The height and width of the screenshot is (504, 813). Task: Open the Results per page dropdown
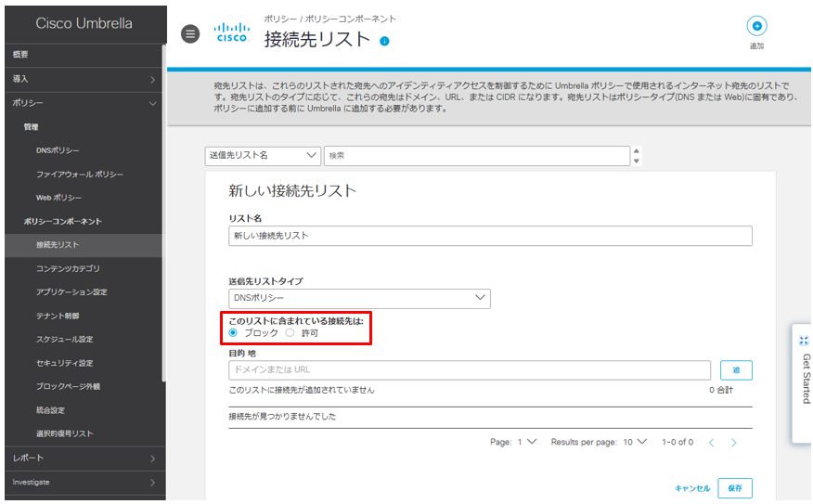pyautogui.click(x=635, y=442)
